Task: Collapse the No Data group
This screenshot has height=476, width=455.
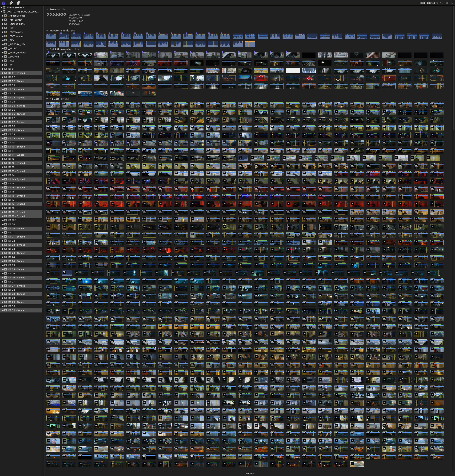Action: (x=47, y=99)
